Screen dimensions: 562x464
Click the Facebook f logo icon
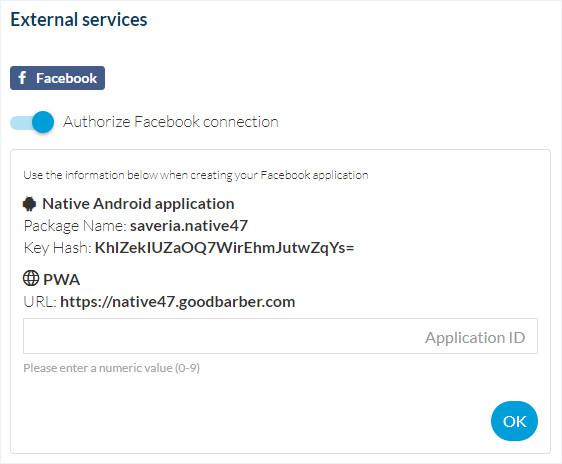point(22,78)
